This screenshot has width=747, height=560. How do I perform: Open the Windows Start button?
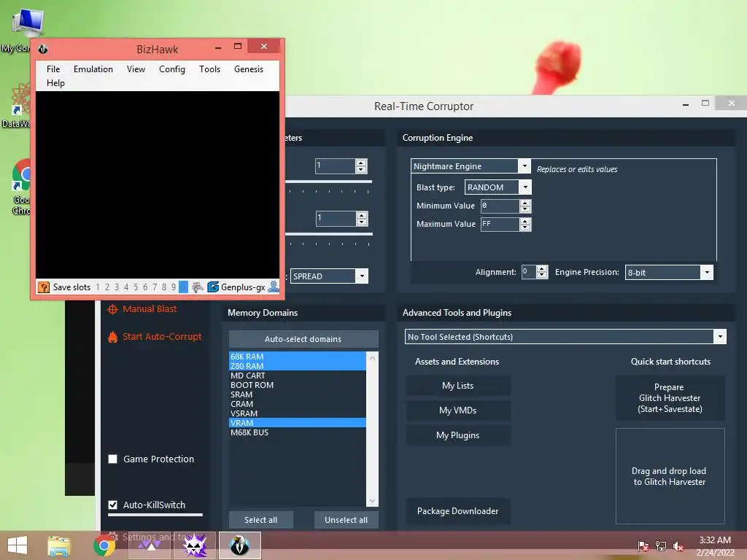coord(18,545)
